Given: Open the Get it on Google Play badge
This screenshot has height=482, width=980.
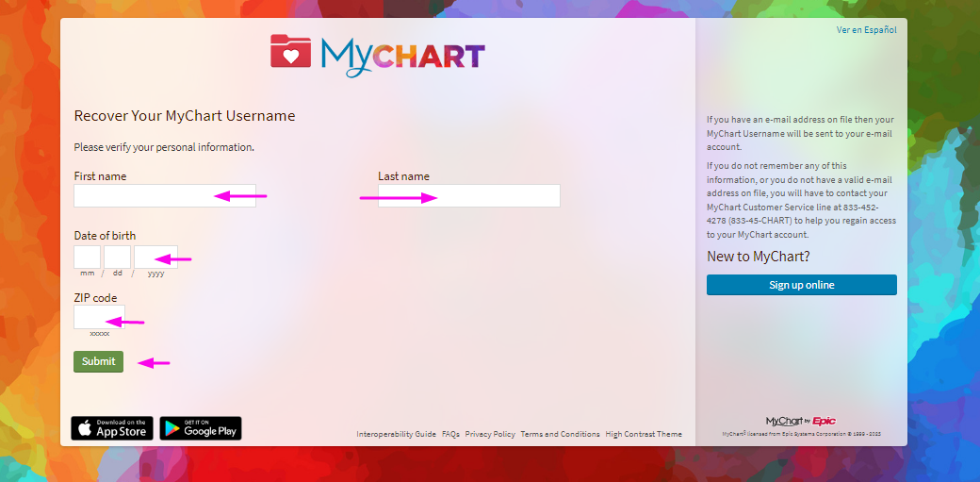Looking at the screenshot, I should pyautogui.click(x=201, y=428).
